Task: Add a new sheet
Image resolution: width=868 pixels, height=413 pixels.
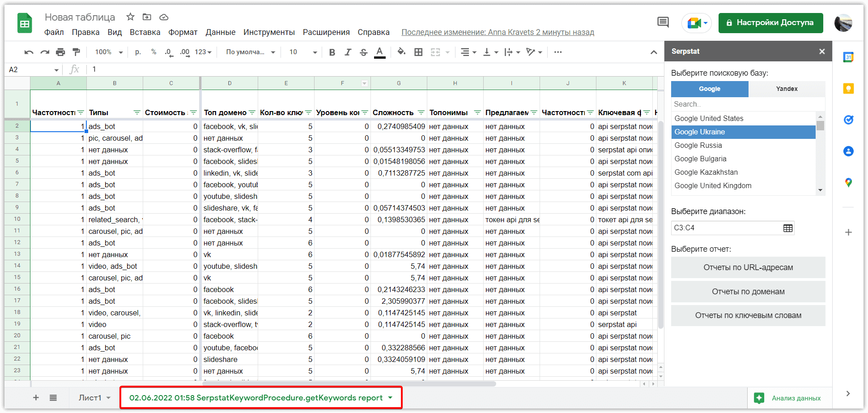Action: click(36, 397)
